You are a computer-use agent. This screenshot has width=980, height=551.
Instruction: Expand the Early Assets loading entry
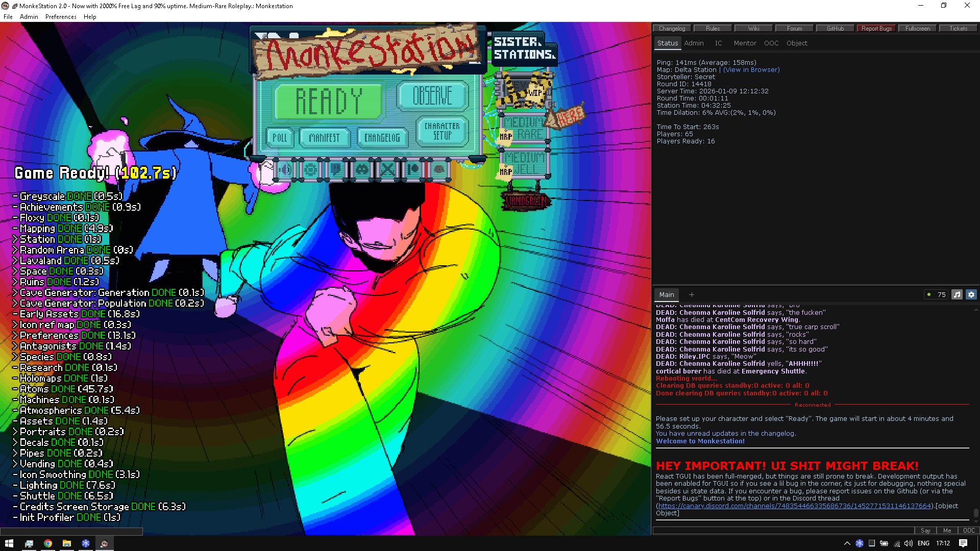[15, 314]
